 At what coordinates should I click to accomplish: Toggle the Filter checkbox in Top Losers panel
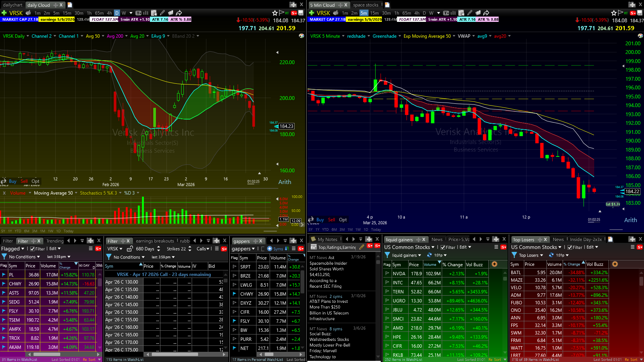click(x=570, y=247)
